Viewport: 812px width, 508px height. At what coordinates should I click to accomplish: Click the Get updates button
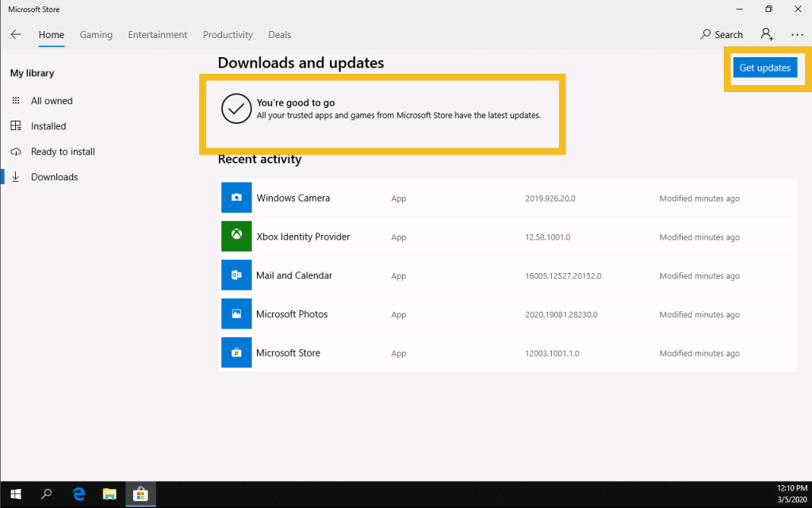coord(765,67)
